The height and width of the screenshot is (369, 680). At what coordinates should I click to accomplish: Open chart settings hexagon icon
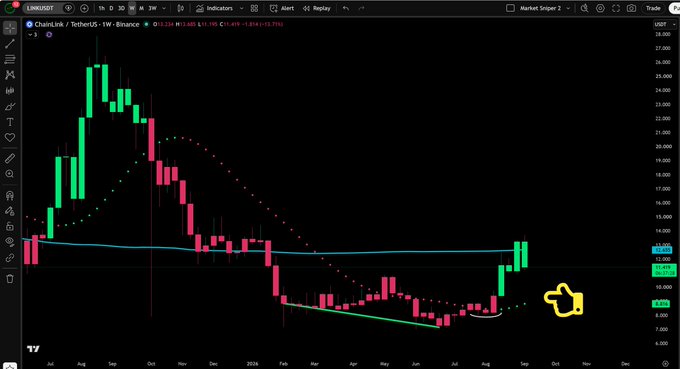[x=600, y=8]
